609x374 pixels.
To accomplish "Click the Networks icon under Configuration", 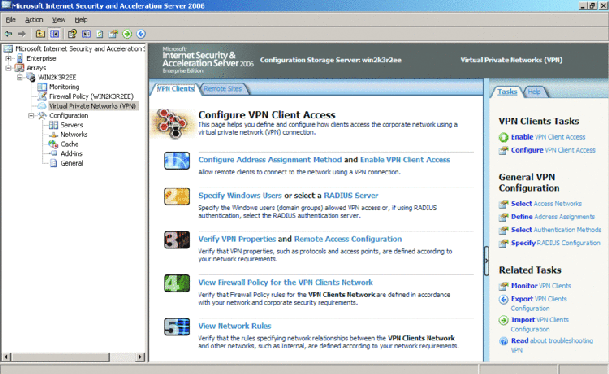I will pos(54,135).
